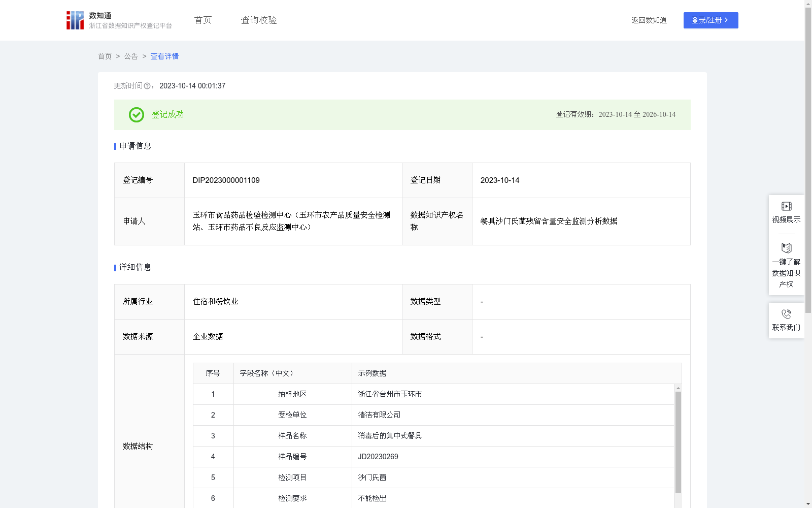Screen dimensions: 812x508
Task: Click the page scroll-down arrow
Action: click(808, 504)
